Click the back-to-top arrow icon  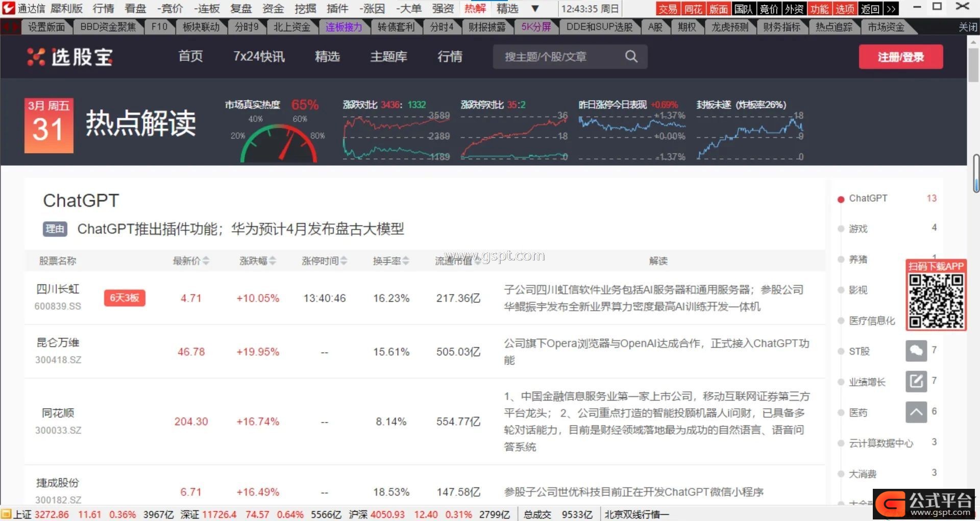916,412
